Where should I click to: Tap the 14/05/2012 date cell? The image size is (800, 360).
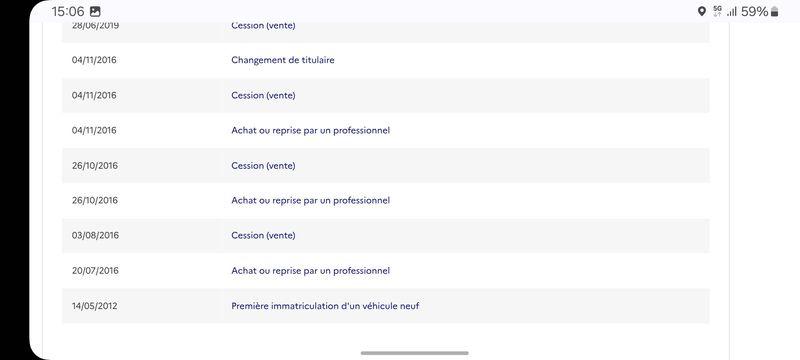click(x=94, y=306)
